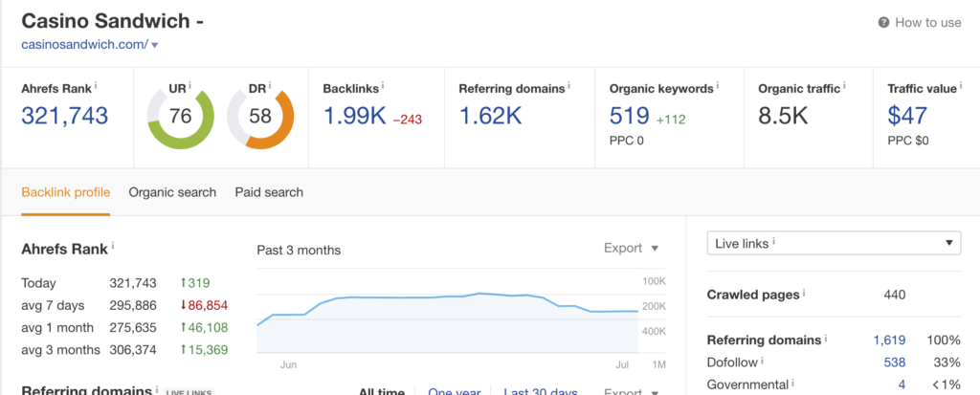Select the Last 30 days range
This screenshot has height=395, width=980.
541,392
